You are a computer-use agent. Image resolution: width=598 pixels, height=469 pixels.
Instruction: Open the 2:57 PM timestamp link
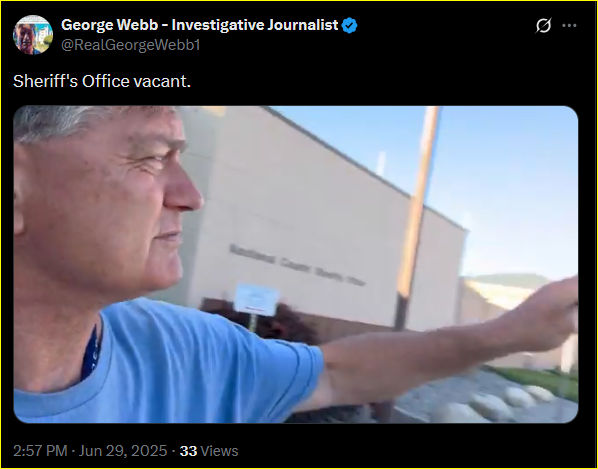tap(40, 451)
